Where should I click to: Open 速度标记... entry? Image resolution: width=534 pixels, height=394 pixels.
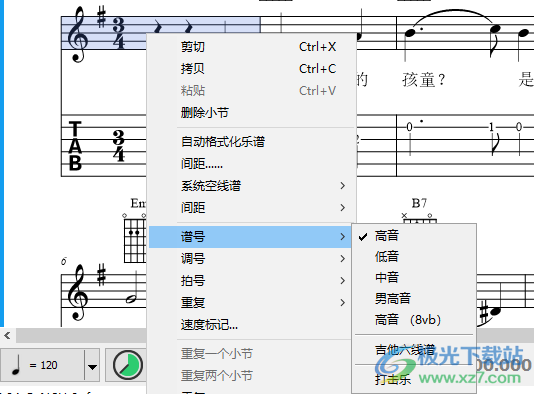pos(250,325)
